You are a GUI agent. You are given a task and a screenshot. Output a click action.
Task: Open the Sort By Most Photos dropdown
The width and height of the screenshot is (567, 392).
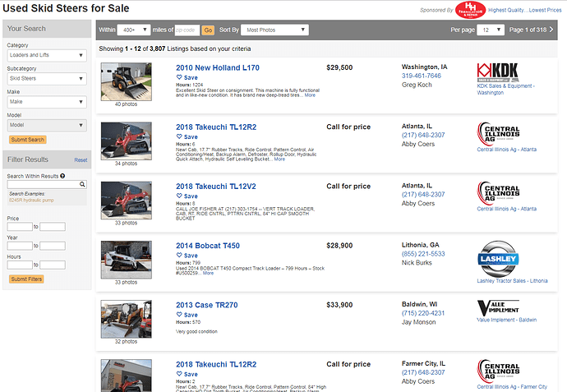pos(274,30)
